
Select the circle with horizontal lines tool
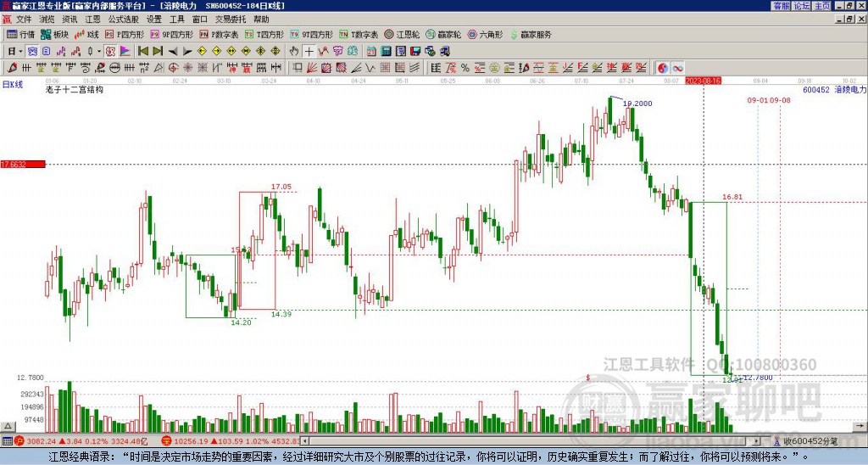[114, 68]
